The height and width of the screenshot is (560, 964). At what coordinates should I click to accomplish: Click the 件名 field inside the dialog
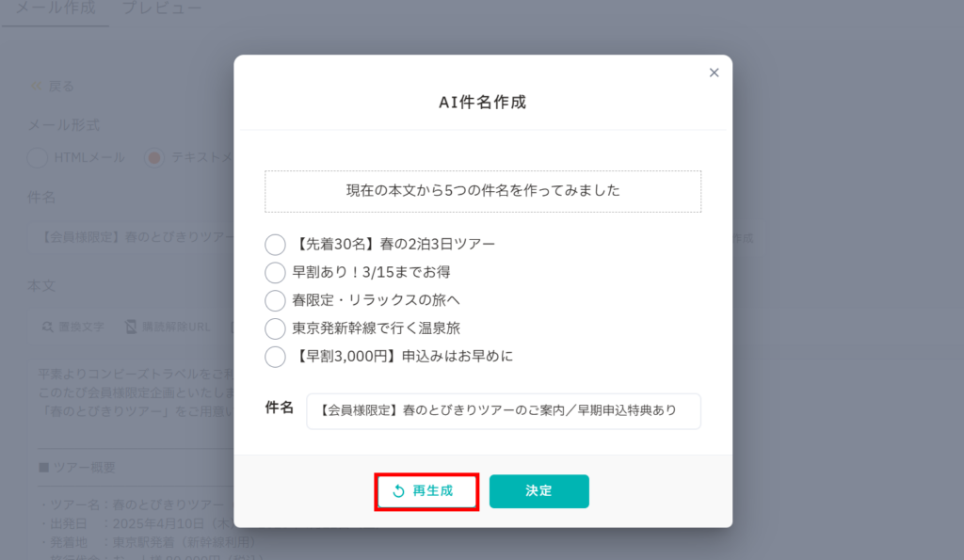pos(504,411)
